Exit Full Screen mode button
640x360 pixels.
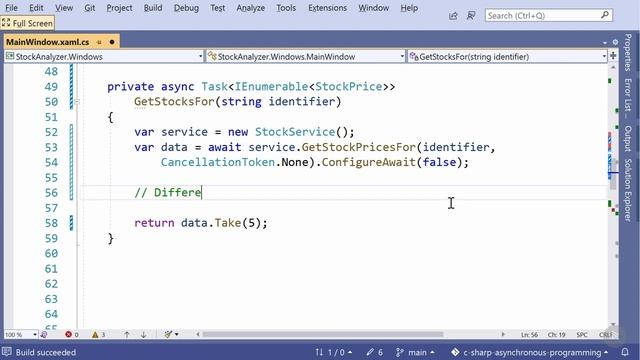pyautogui.click(x=27, y=23)
